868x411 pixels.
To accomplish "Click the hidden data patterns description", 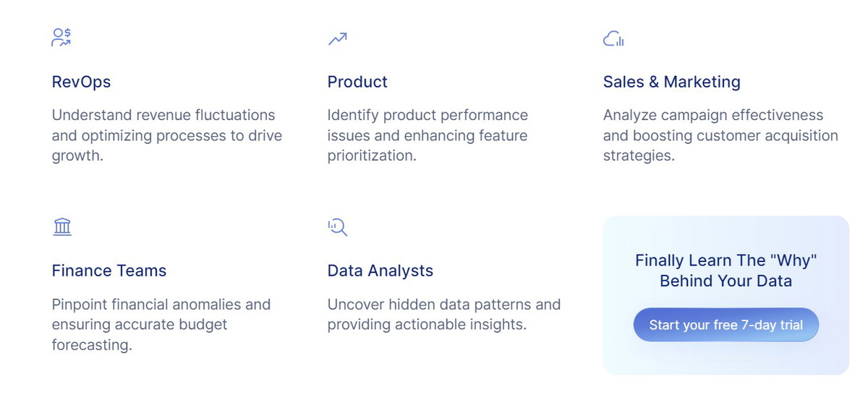I will coord(444,314).
